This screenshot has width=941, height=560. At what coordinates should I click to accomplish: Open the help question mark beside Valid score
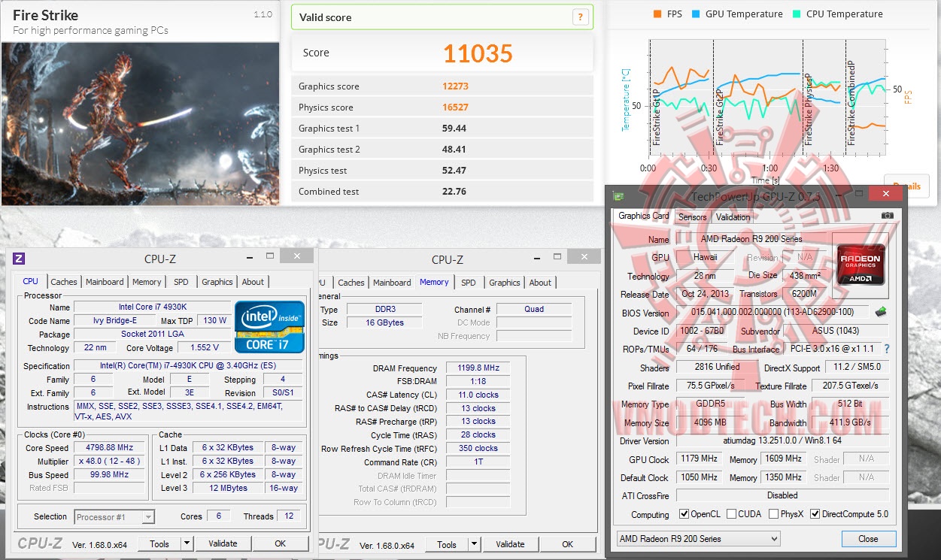click(579, 17)
